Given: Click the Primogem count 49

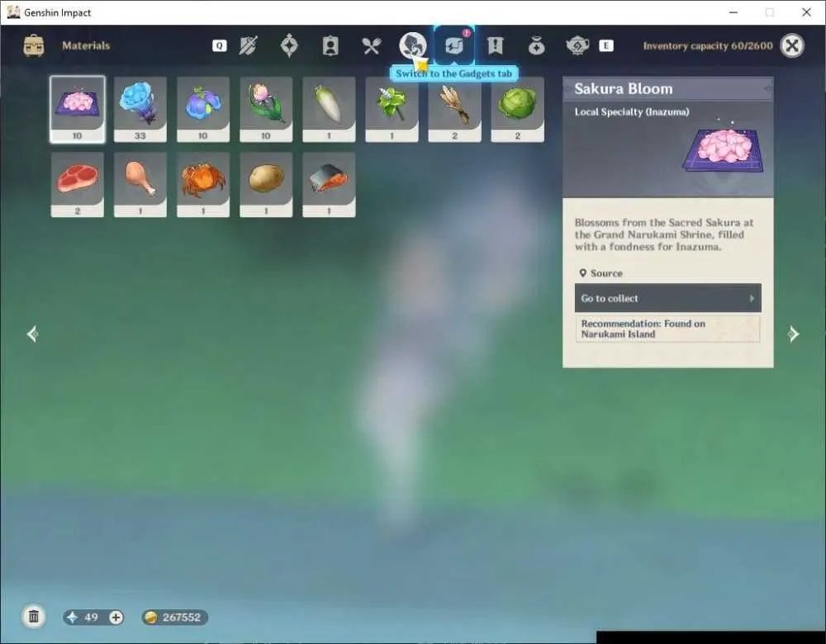Looking at the screenshot, I should [x=91, y=617].
